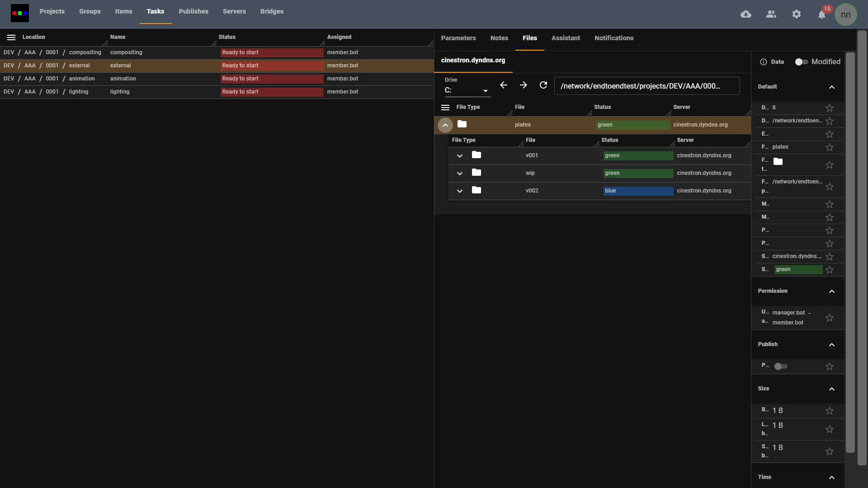Enable the Publish section toggle
Screen dimensions: 868x488
coord(781,366)
